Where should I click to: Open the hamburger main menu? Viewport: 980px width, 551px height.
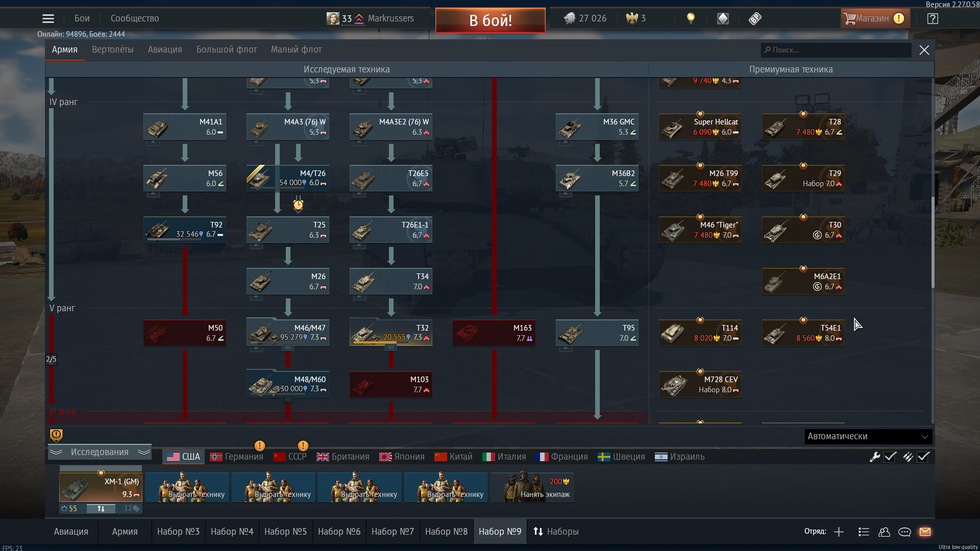pos(48,19)
